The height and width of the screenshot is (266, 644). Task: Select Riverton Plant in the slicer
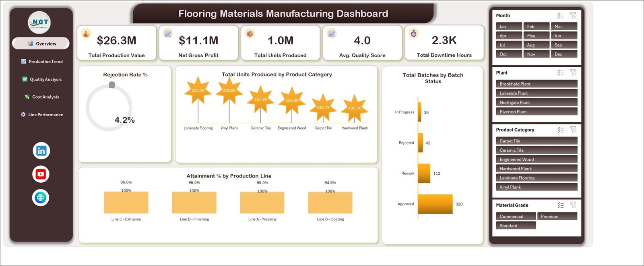pos(537,111)
